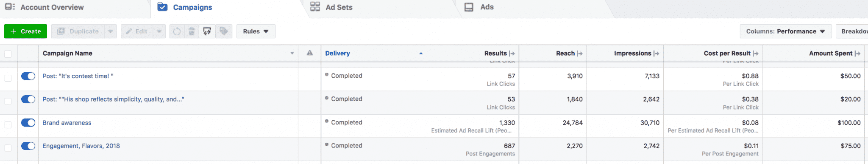Tick the checkbox for the contest time post row
868x164 pixels.
[8, 78]
